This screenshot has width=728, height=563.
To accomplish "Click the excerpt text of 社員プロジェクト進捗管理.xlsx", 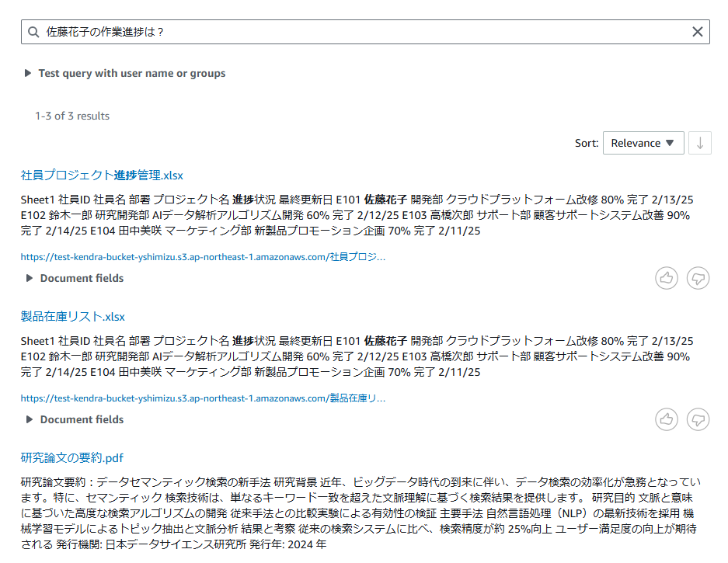I will pos(357,215).
